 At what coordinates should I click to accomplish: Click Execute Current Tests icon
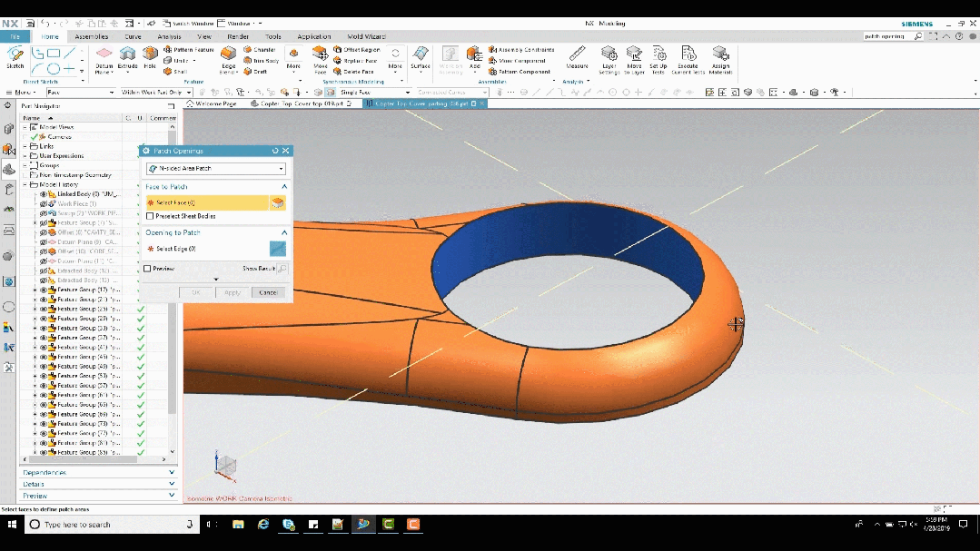click(688, 60)
